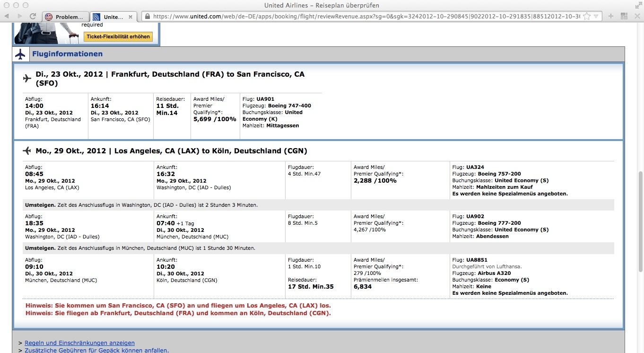Click the browser forward arrow
This screenshot has height=353, width=644.
click(20, 17)
